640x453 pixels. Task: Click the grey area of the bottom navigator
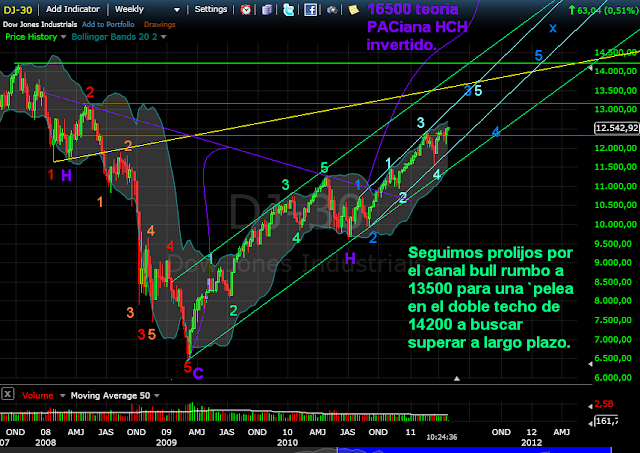click(169, 450)
